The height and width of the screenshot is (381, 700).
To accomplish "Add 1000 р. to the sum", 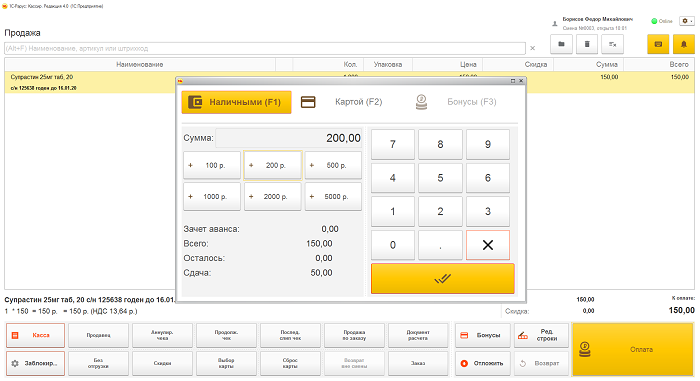I will tap(212, 197).
